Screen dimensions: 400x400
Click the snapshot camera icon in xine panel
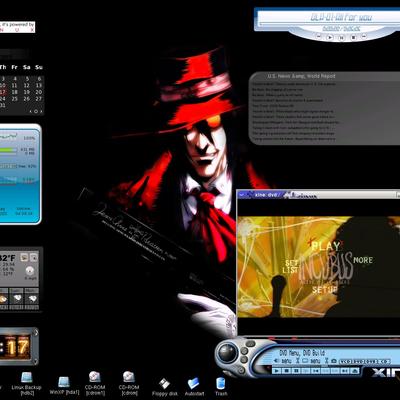pyautogui.click(x=334, y=361)
